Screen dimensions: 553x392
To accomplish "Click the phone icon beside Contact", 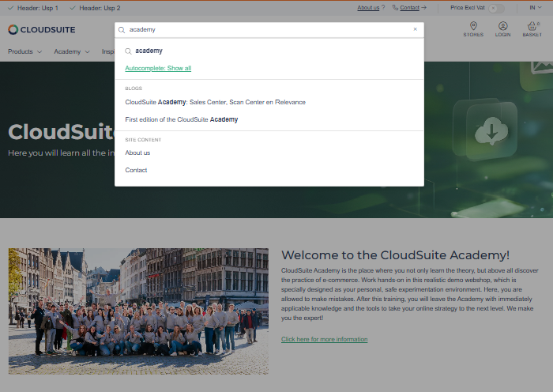I will [x=395, y=7].
